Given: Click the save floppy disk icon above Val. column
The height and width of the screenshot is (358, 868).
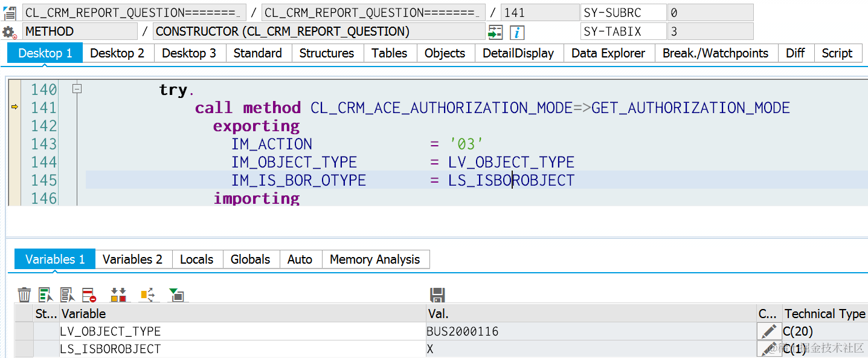Looking at the screenshot, I should click(437, 295).
